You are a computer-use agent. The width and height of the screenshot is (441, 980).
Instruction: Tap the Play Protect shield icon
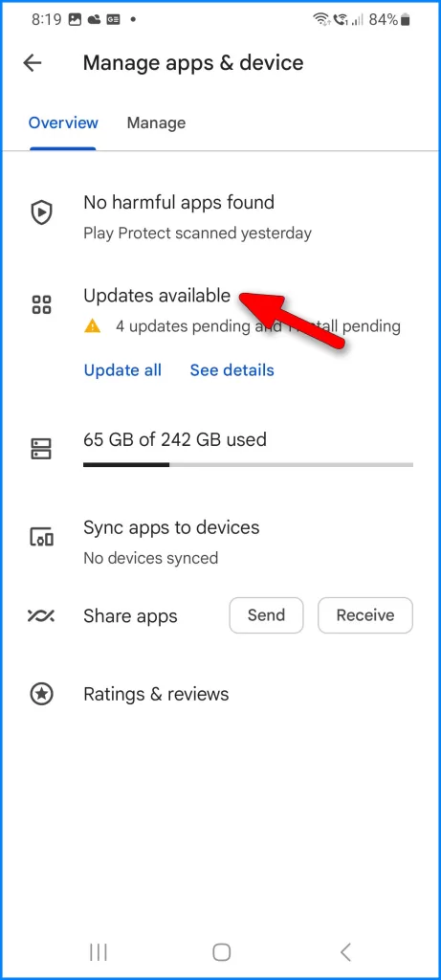42,213
